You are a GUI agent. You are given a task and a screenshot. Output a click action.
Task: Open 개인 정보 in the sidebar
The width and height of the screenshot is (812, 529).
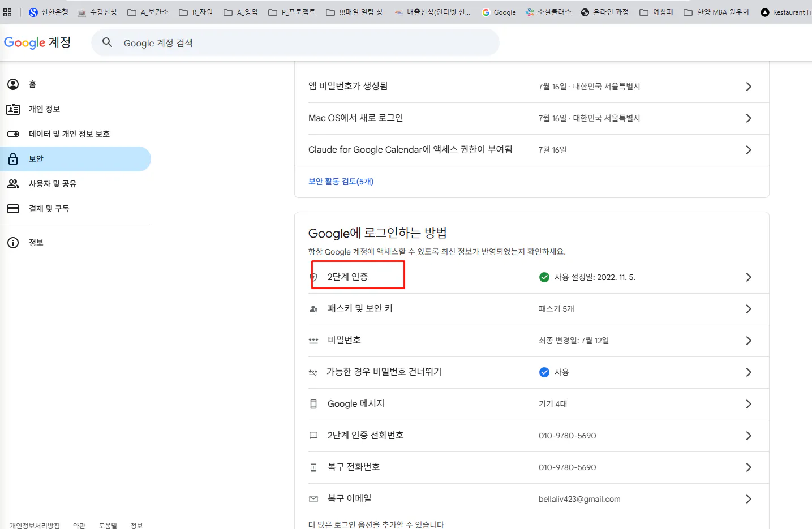[x=75, y=109]
